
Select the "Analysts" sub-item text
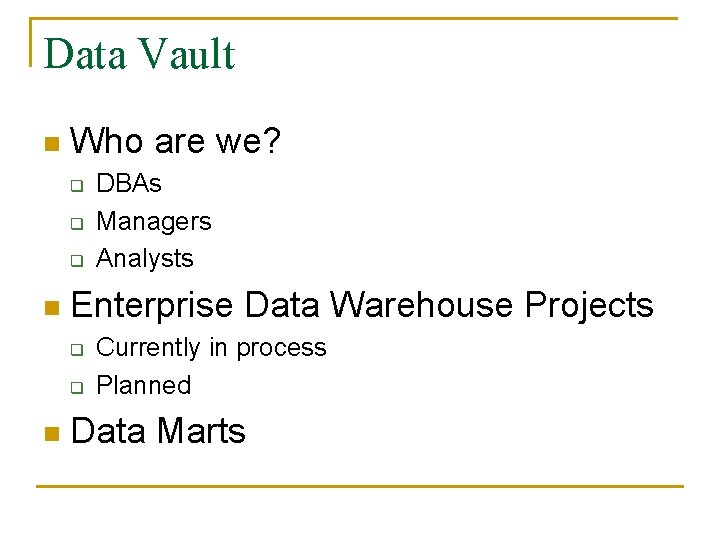click(x=144, y=258)
